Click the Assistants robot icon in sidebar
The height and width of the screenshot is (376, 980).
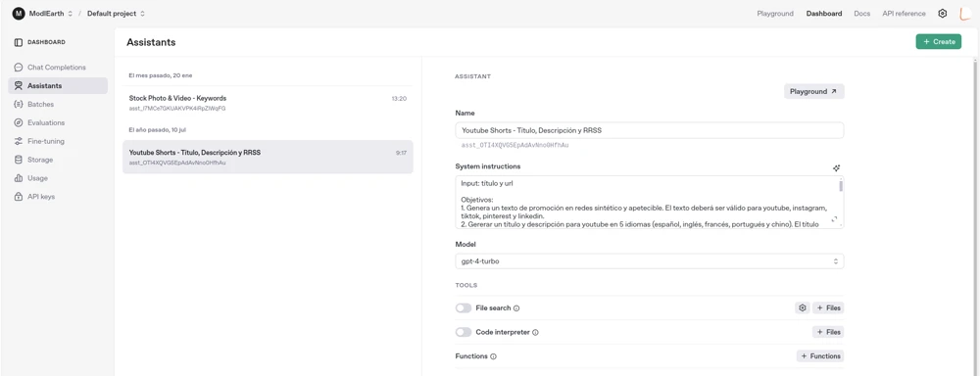pyautogui.click(x=18, y=85)
